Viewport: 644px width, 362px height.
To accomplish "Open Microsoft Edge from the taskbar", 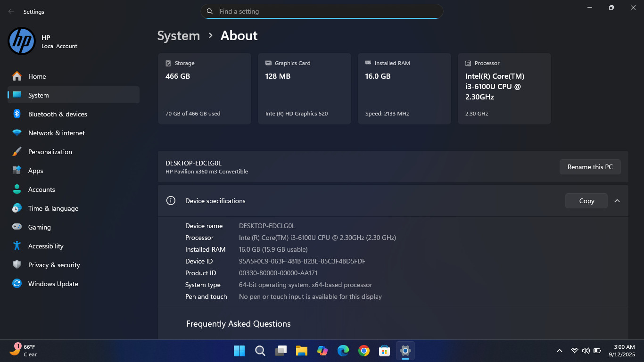I will point(343,351).
